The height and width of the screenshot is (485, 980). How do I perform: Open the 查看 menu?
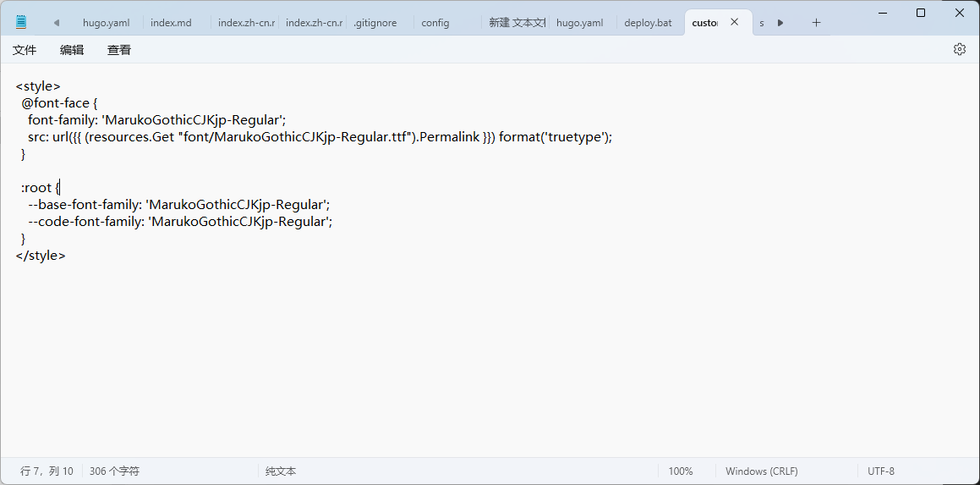click(119, 50)
